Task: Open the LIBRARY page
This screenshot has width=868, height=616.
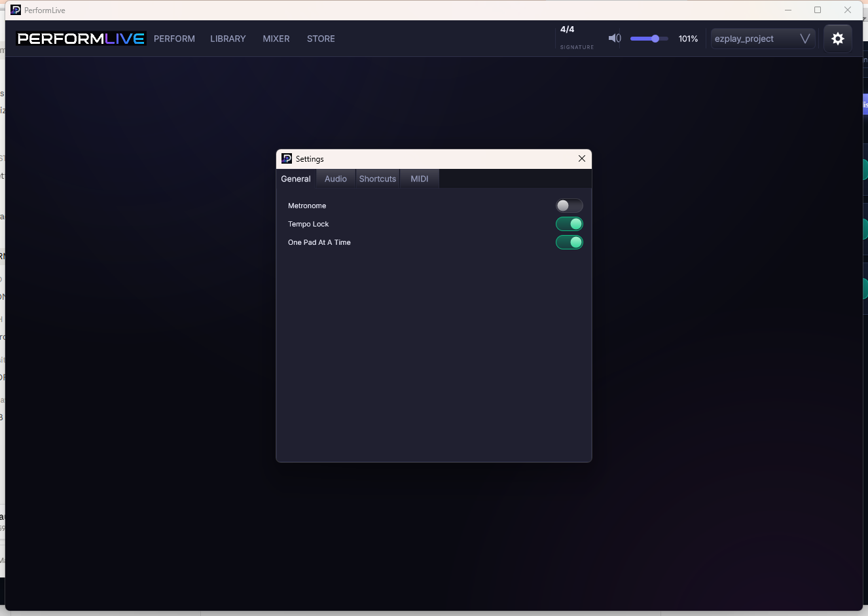Action: [228, 39]
